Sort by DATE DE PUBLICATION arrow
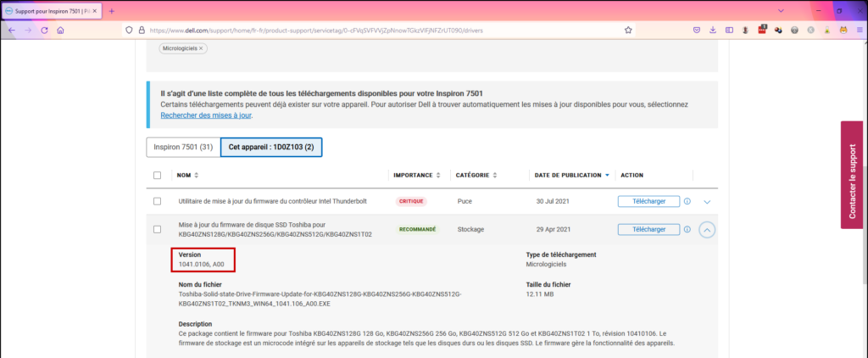This screenshot has width=868, height=358. click(607, 175)
